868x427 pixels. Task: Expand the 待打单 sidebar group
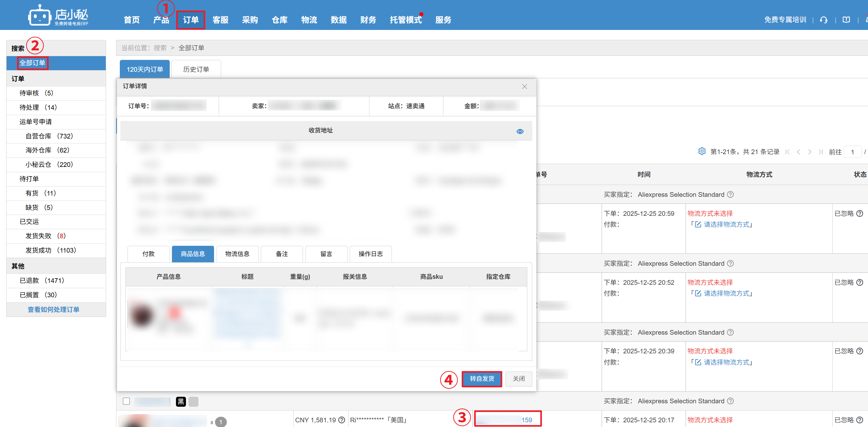pos(29,178)
